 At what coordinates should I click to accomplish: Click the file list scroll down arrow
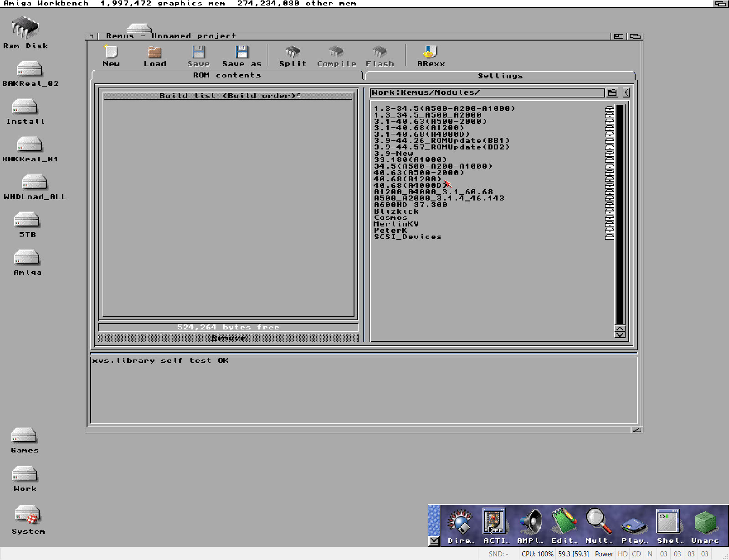(x=620, y=335)
